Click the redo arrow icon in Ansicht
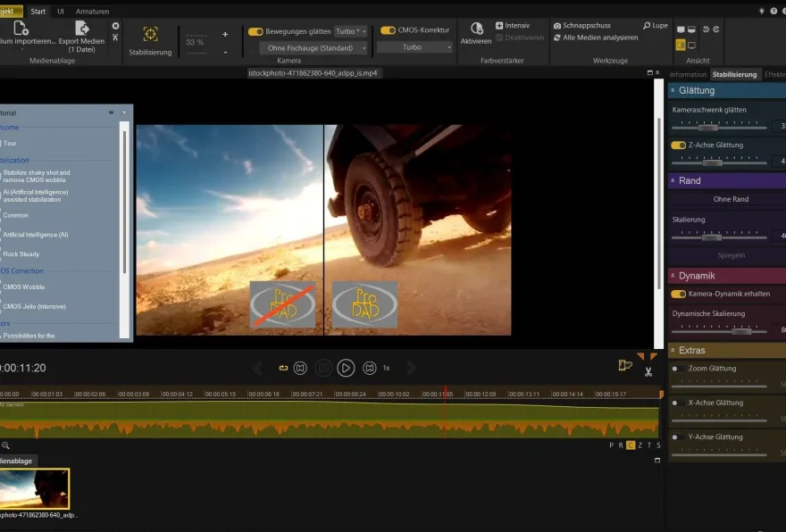Viewport: 786px width, 532px height. [716, 29]
